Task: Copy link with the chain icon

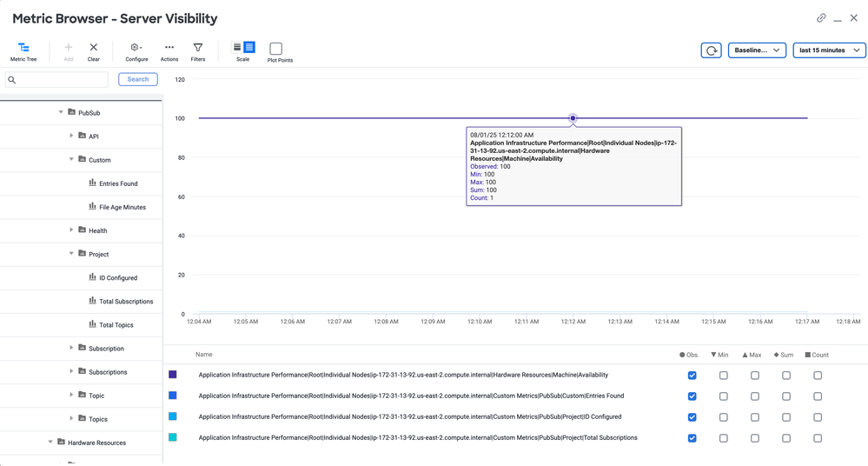Action: coord(821,17)
